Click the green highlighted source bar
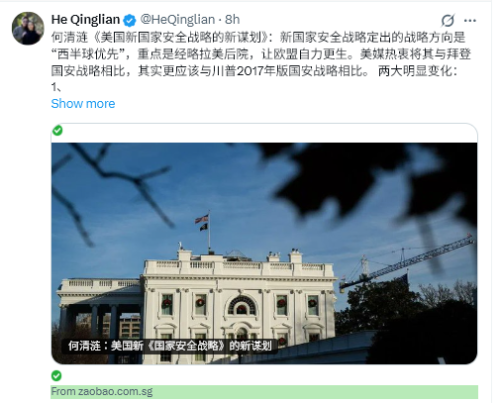 coord(264,392)
